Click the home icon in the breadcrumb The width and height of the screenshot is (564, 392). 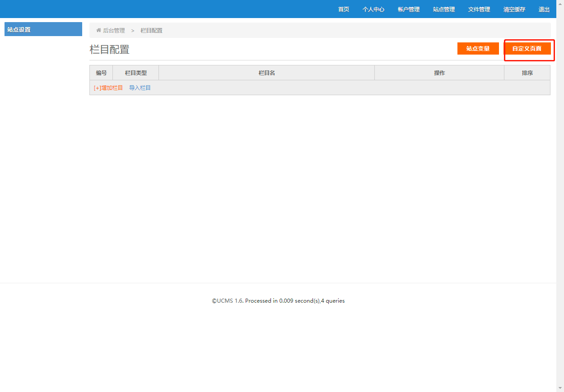click(x=98, y=30)
